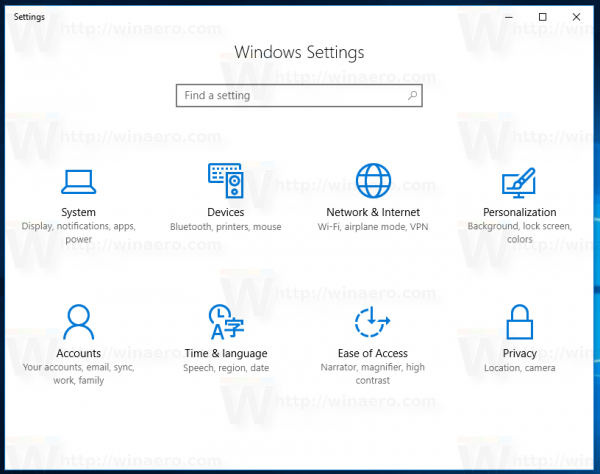
Task: Click 'Background, lock screen, colors' description
Action: point(520,233)
